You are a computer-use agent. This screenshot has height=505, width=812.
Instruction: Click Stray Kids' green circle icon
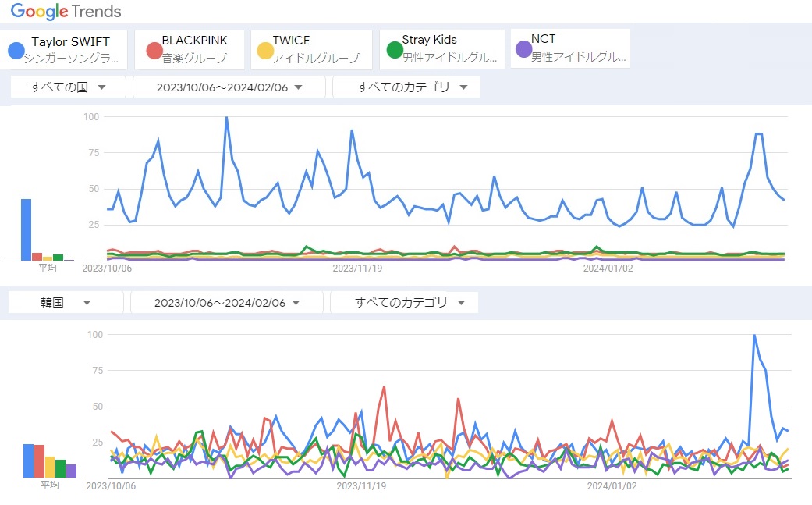395,52
